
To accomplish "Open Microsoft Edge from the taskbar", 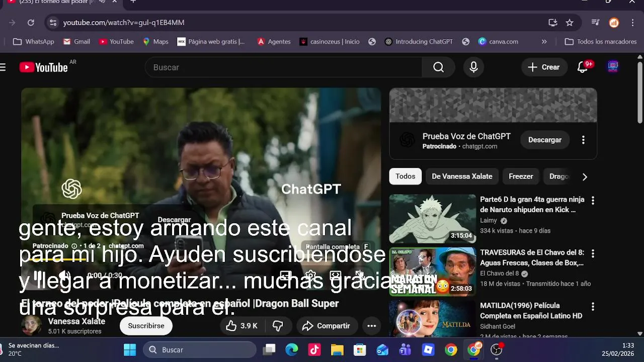I will (292, 350).
